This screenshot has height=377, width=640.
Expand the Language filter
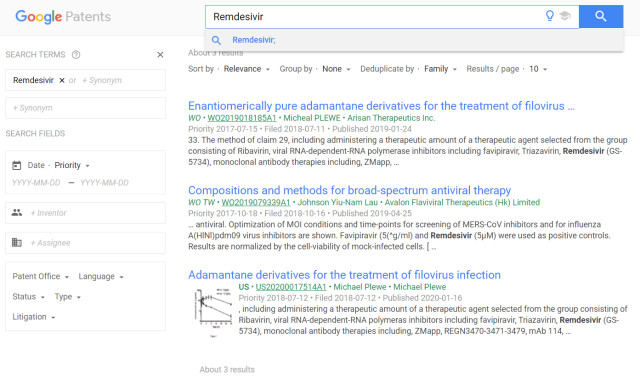click(x=101, y=276)
